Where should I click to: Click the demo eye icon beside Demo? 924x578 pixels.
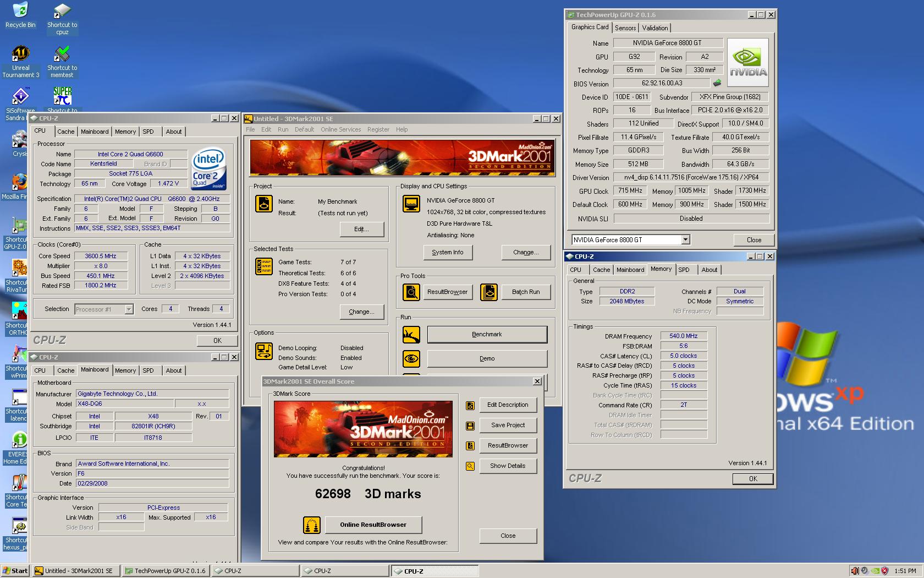point(411,359)
